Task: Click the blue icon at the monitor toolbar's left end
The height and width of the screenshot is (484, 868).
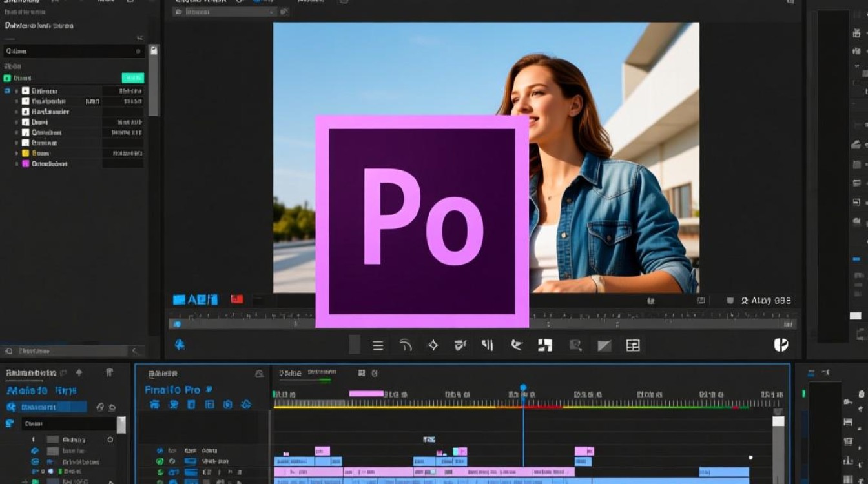Action: point(180,345)
